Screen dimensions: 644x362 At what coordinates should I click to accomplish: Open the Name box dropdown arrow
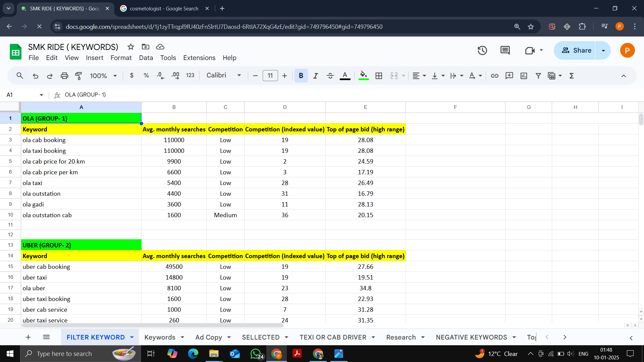click(41, 95)
